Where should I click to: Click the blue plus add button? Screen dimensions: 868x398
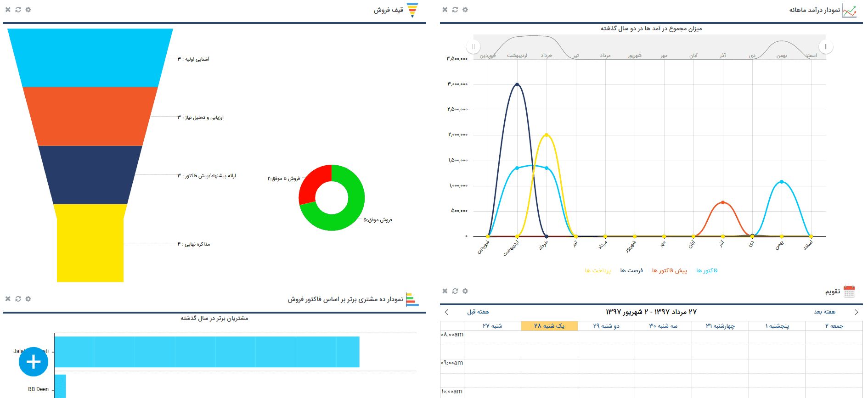(34, 362)
